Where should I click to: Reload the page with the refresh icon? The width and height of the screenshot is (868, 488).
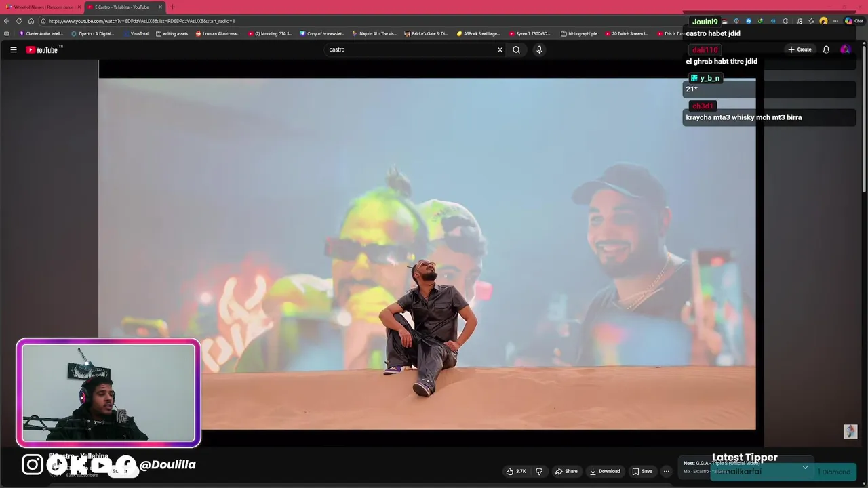[x=19, y=21]
